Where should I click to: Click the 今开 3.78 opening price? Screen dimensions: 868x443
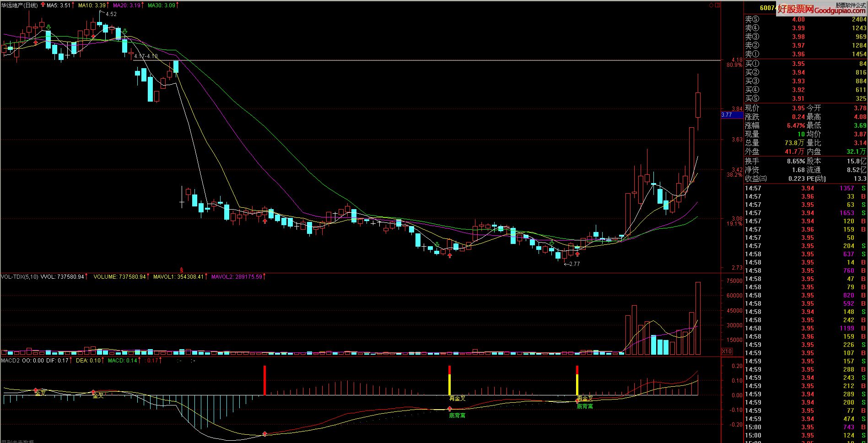pos(860,108)
